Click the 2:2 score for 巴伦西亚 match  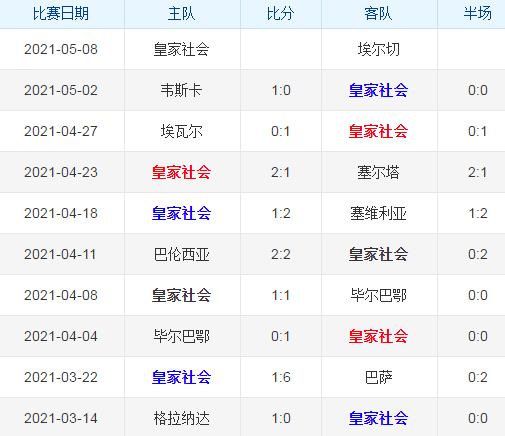(281, 254)
